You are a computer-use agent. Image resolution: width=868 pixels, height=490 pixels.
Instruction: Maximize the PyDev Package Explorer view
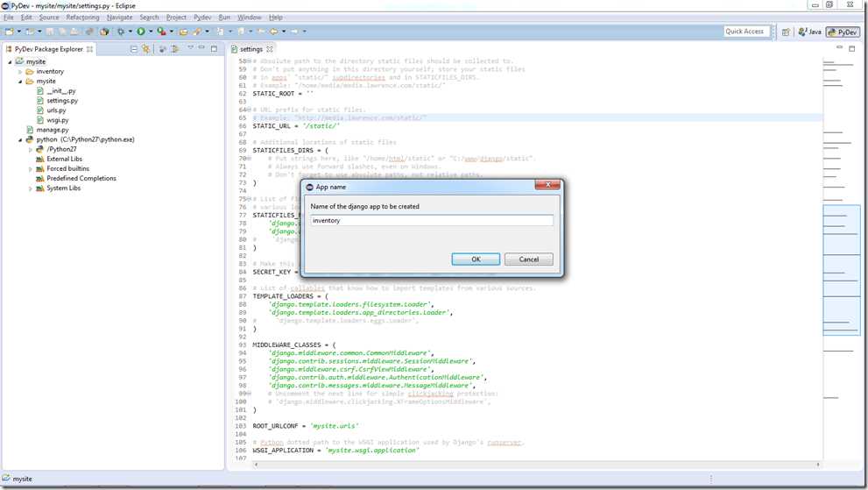coord(214,49)
